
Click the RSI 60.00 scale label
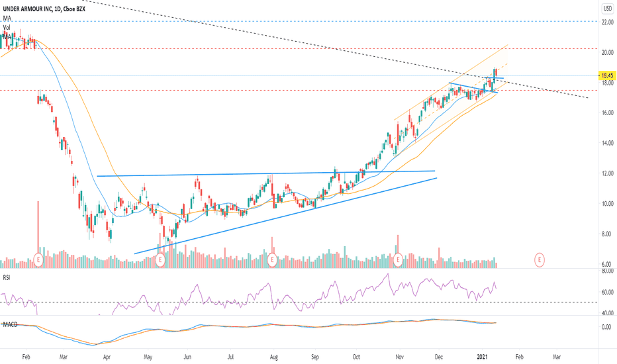click(x=608, y=292)
